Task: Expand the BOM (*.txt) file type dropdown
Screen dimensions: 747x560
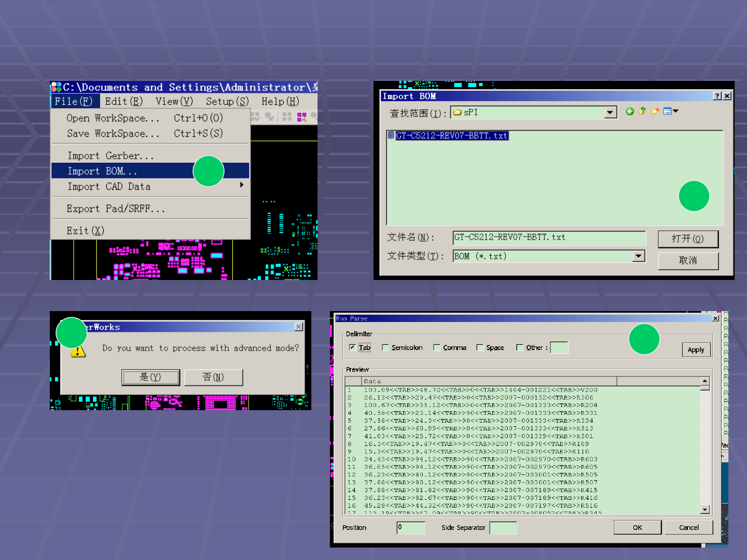Action: click(639, 256)
